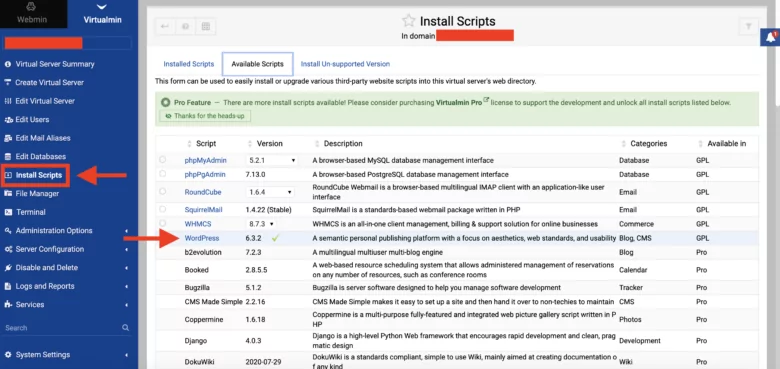Click the star favorite icon beside Install Scripts

pos(408,20)
